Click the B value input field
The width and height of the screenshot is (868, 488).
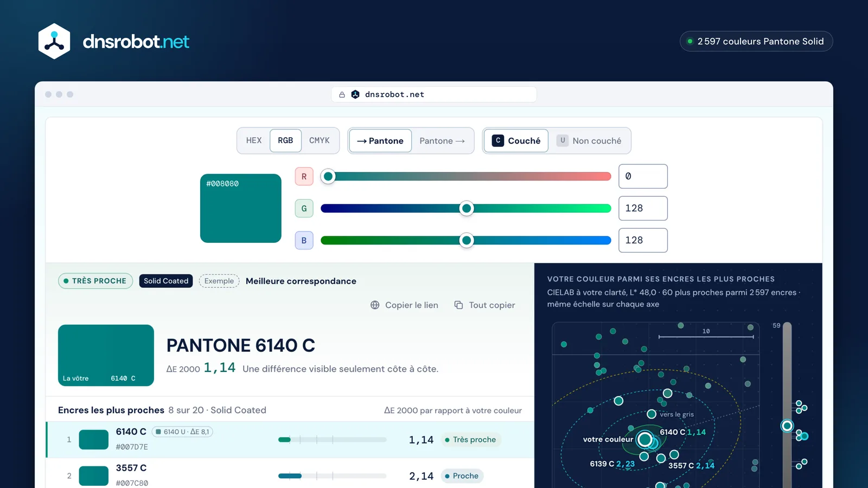point(643,240)
